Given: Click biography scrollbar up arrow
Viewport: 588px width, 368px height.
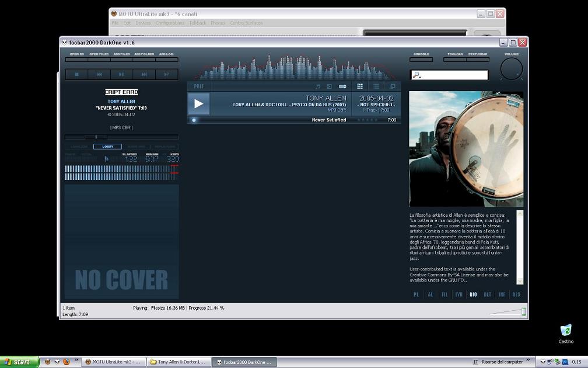Looking at the screenshot, I should pos(520,214).
